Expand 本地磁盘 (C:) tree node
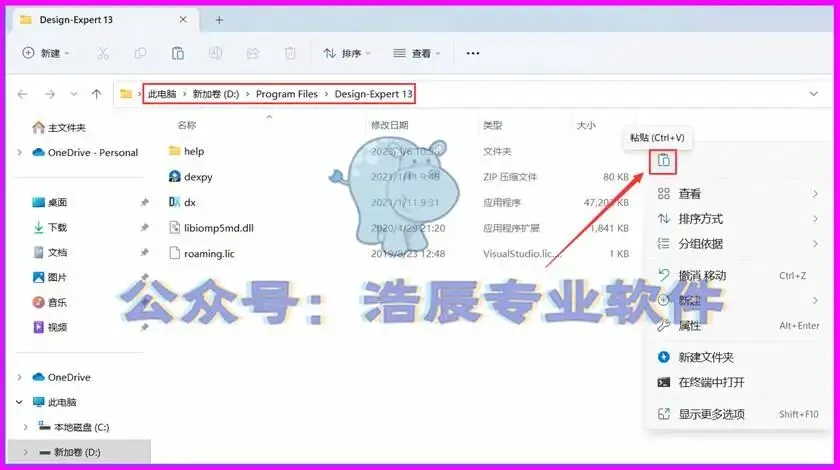 click(25, 427)
